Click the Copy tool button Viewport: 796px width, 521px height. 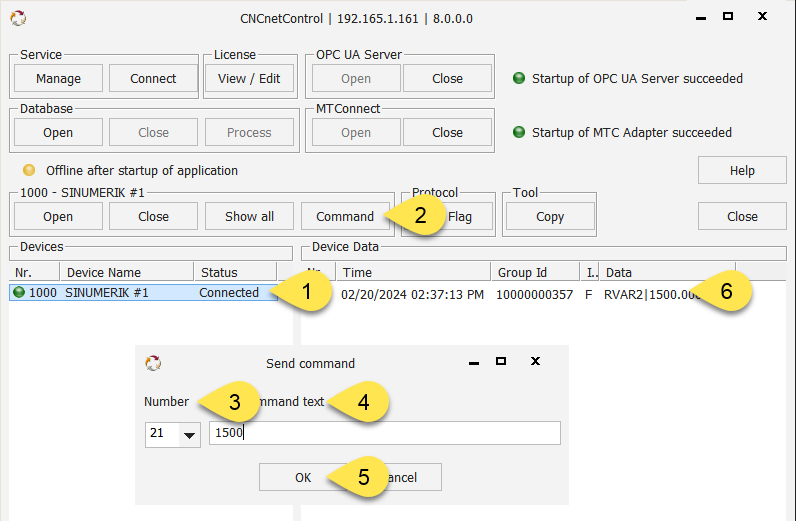tap(550, 217)
